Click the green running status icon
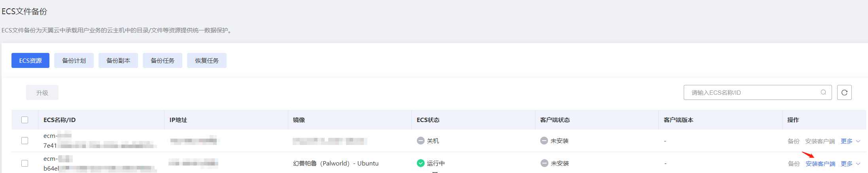Image resolution: width=868 pixels, height=173 pixels. point(420,163)
